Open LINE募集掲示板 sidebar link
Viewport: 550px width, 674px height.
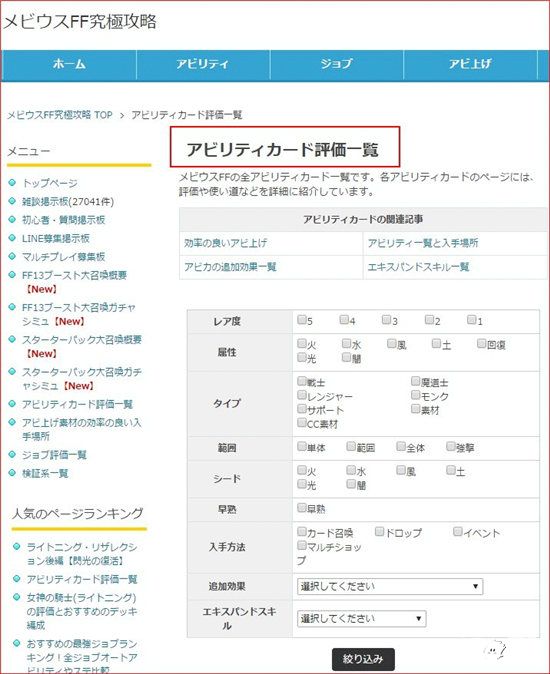[56, 239]
